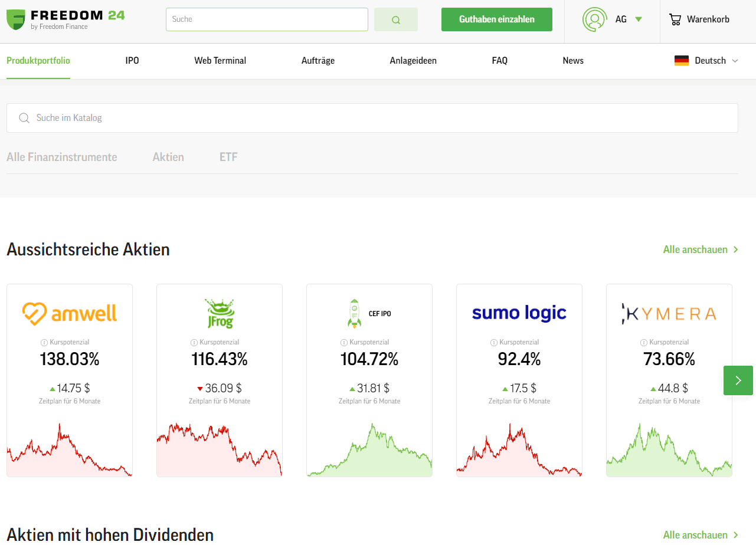Open Alle anschauen for high dividend stocks
The image size is (756, 545).
coord(701,535)
